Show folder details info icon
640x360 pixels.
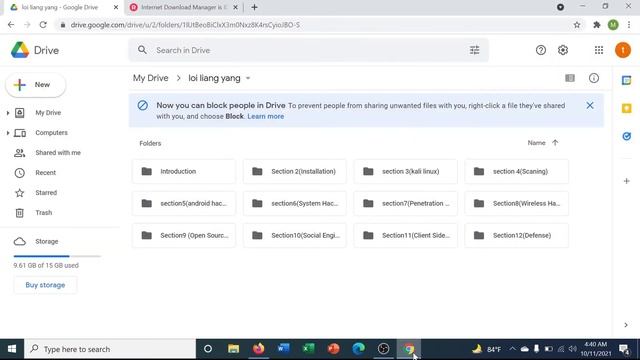594,78
